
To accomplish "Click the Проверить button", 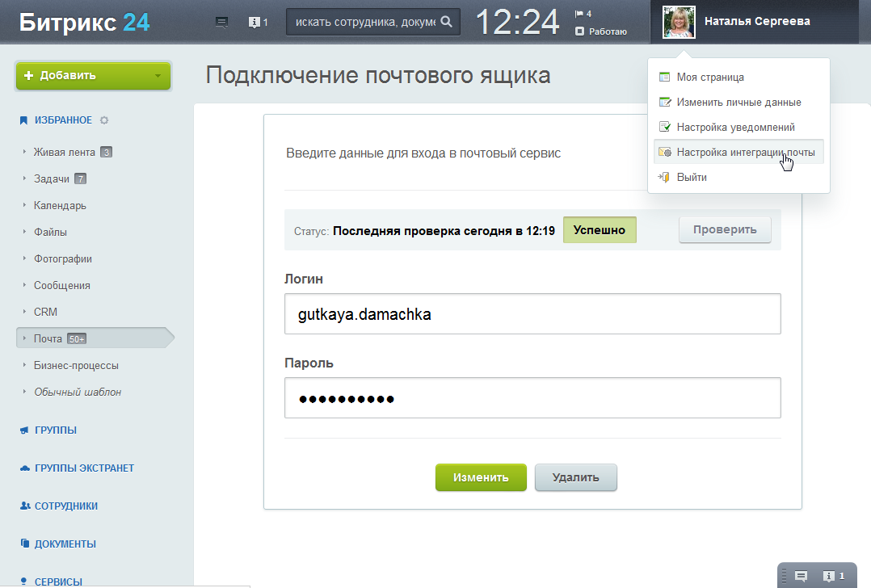I will tap(725, 230).
